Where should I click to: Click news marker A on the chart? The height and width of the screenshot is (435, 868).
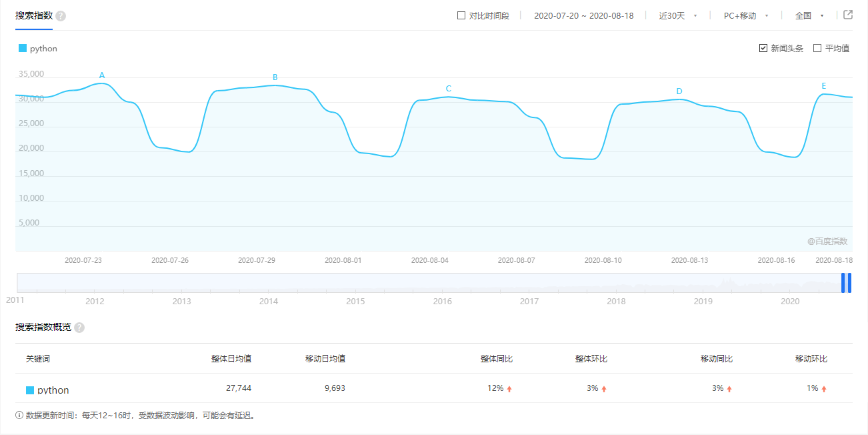[102, 75]
